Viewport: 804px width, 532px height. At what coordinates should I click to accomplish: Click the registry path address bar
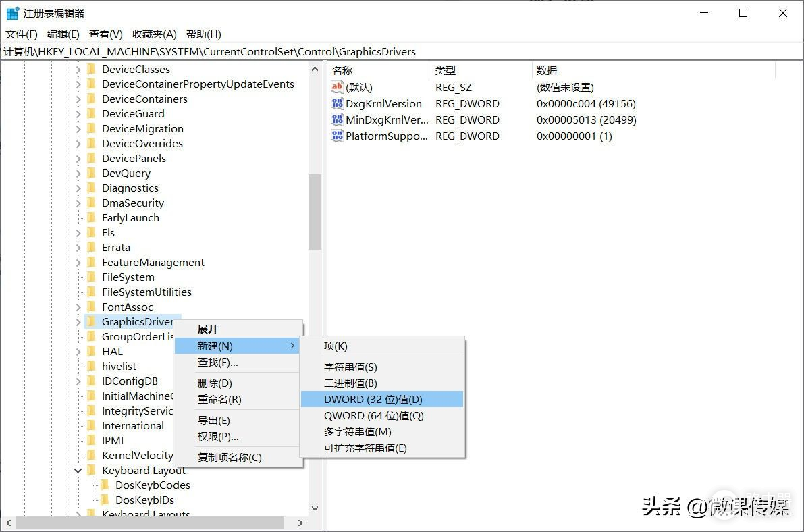(x=402, y=51)
